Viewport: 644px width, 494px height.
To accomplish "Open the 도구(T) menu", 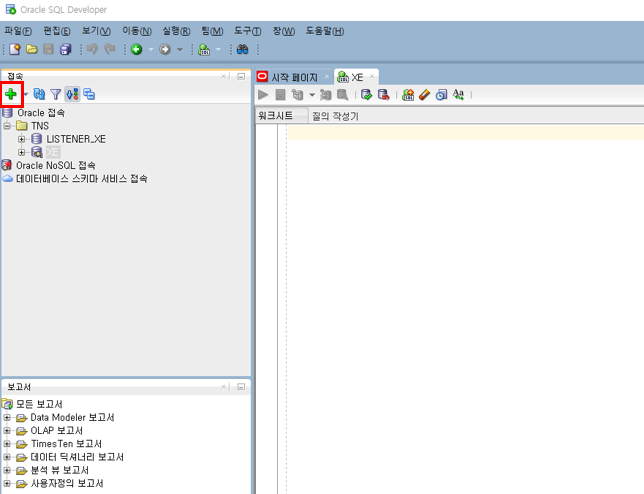I will 248,31.
